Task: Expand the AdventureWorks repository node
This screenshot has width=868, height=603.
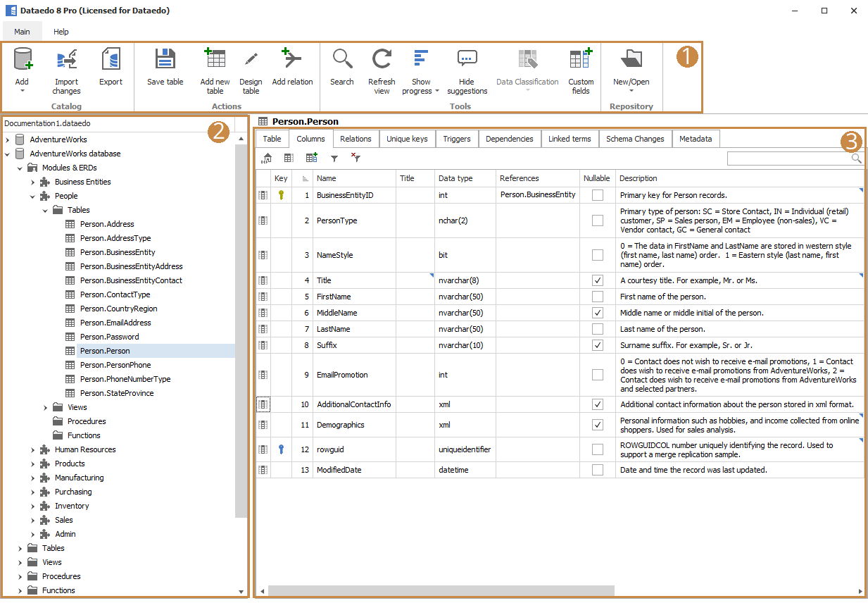Action: click(7, 139)
